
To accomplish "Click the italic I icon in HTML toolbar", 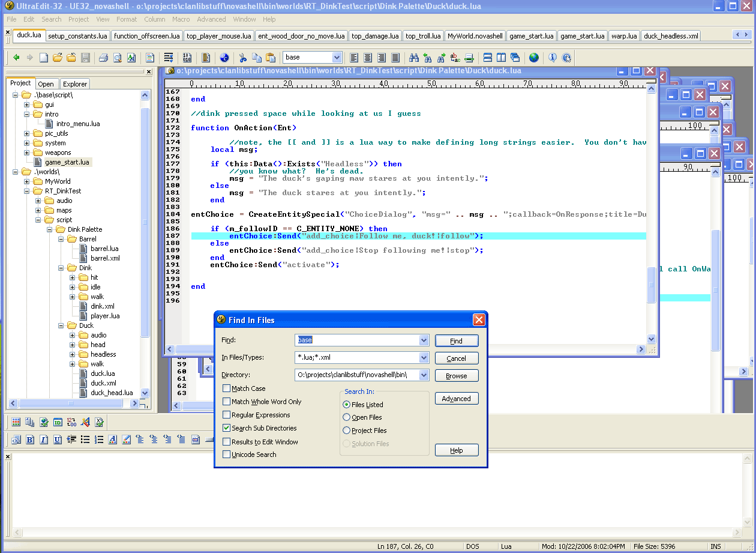I will (x=44, y=440).
